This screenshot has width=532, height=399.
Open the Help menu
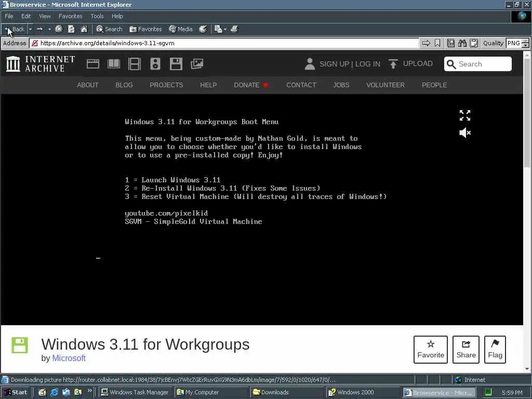coord(117,16)
